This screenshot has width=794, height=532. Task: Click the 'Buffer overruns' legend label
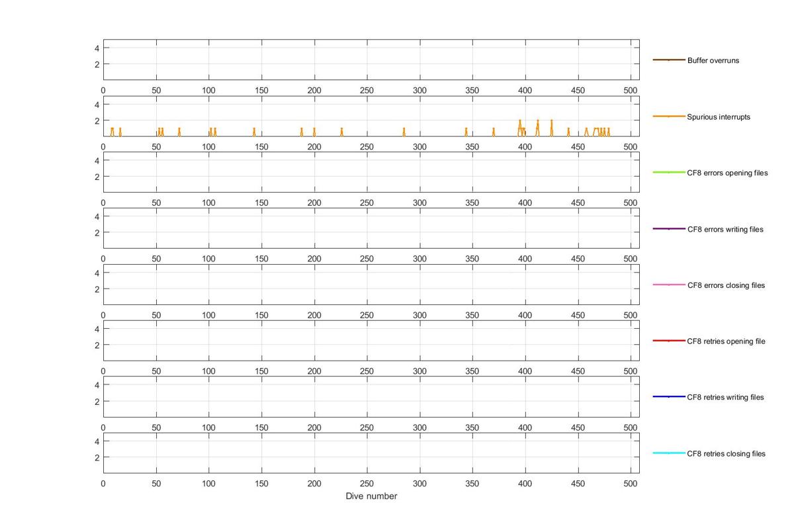click(713, 60)
